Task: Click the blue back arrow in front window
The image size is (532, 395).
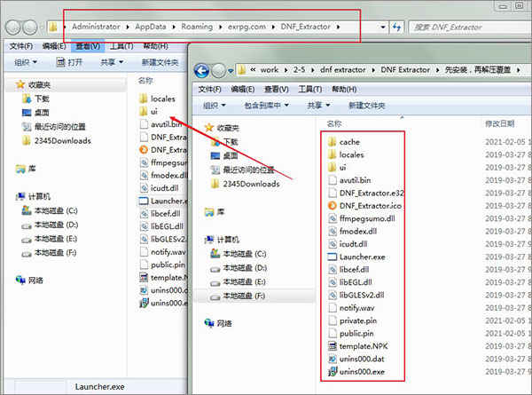Action: click(202, 71)
